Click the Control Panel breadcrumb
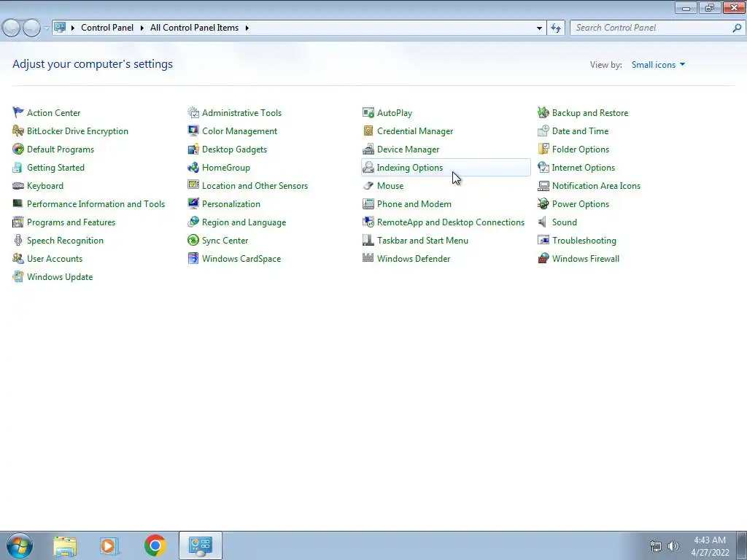The width and height of the screenshot is (747, 560). point(107,28)
